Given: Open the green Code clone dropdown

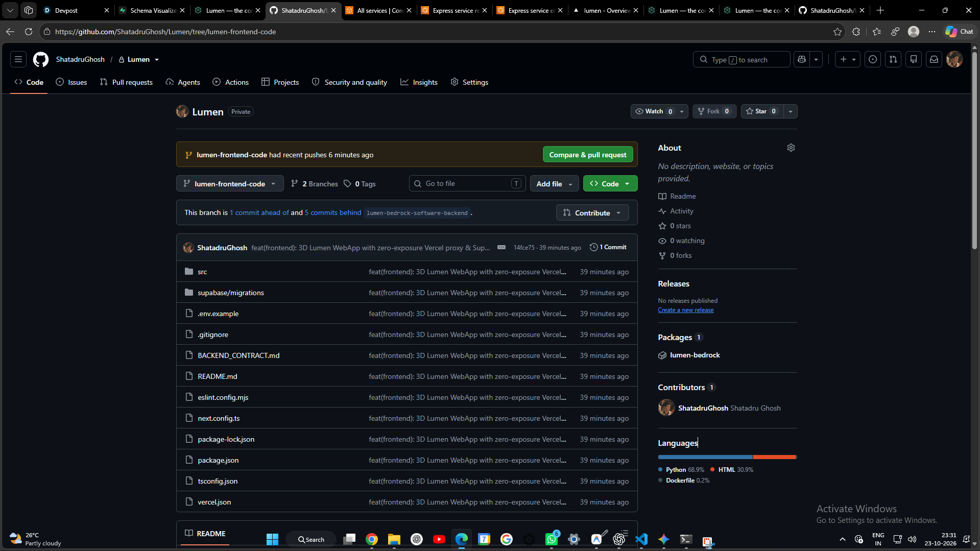Looking at the screenshot, I should coord(610,184).
